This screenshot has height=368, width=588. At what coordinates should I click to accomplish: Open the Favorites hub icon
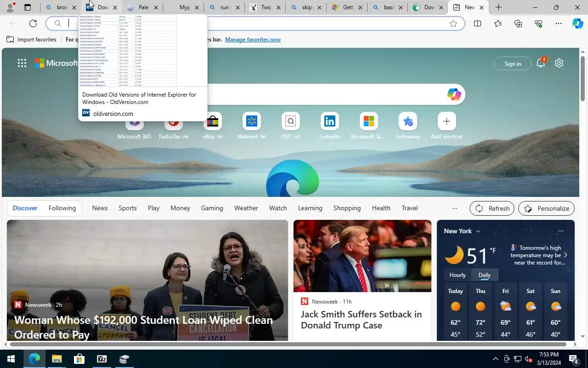click(498, 23)
